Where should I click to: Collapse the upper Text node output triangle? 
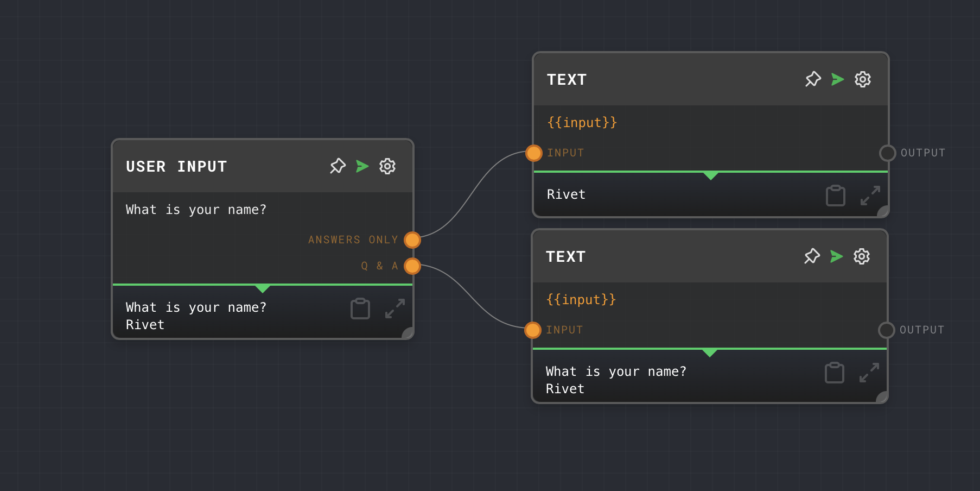(x=711, y=175)
